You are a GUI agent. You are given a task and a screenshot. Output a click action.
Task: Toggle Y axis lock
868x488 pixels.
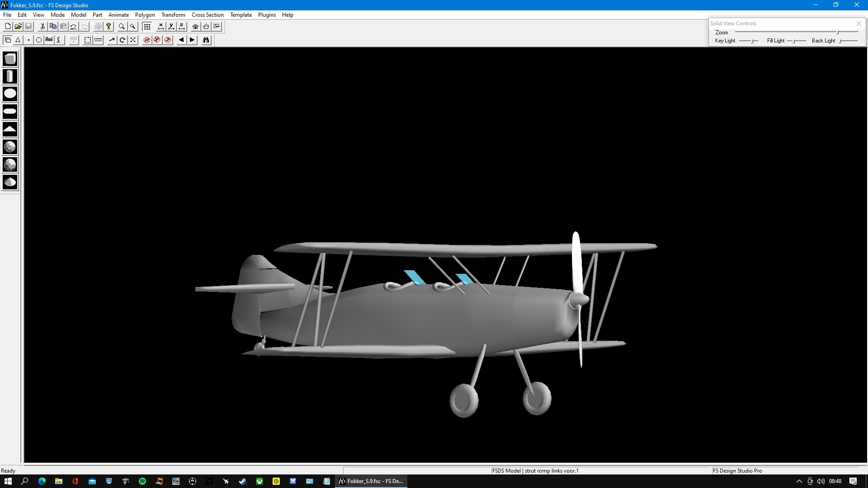[x=157, y=40]
